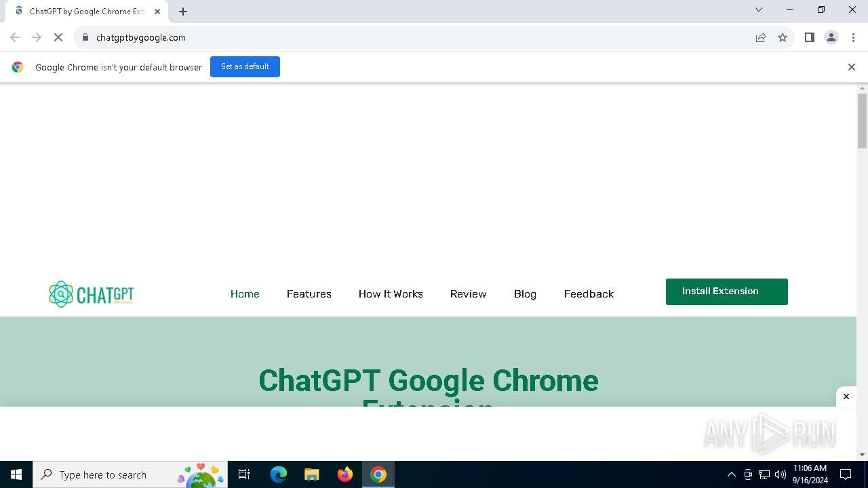Click taskbar search box
The image size is (868, 488).
click(x=130, y=474)
